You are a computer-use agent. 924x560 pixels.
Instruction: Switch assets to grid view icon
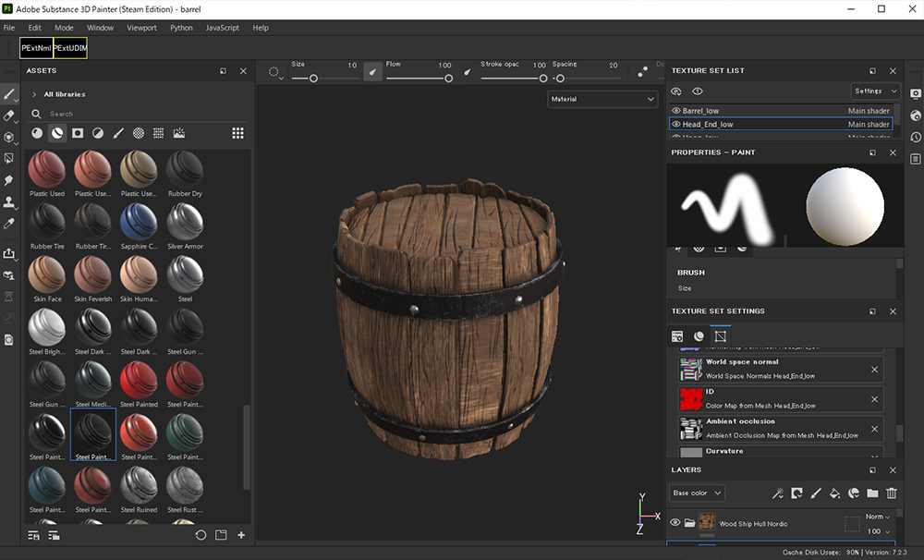point(237,133)
